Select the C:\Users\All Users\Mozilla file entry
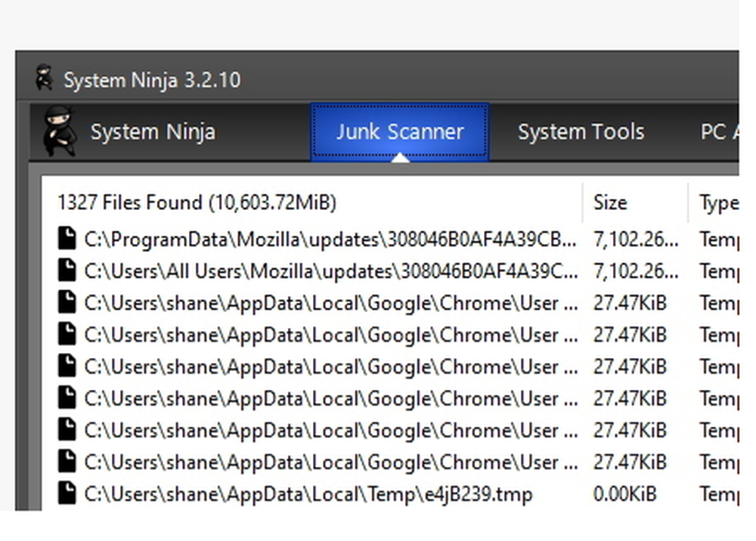This screenshot has height=541, width=756. pyautogui.click(x=330, y=270)
